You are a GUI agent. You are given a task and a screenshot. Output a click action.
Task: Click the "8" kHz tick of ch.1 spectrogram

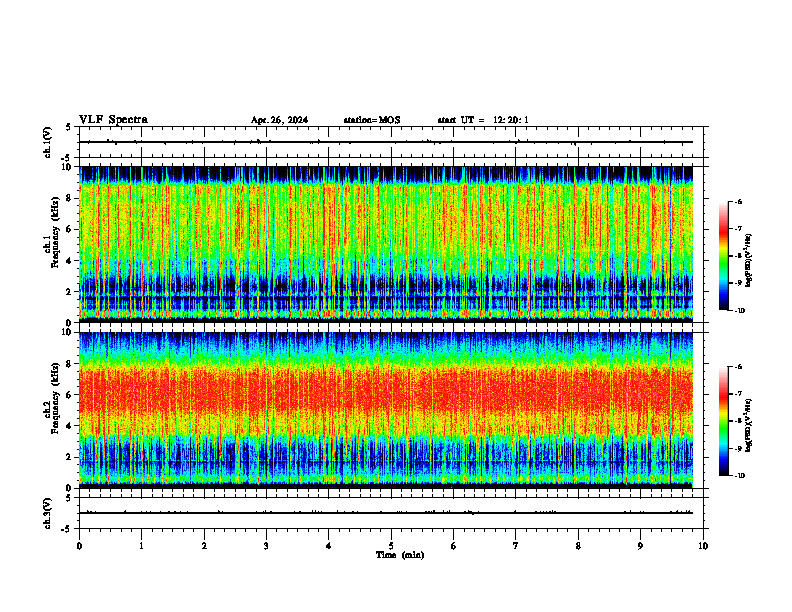pos(69,198)
